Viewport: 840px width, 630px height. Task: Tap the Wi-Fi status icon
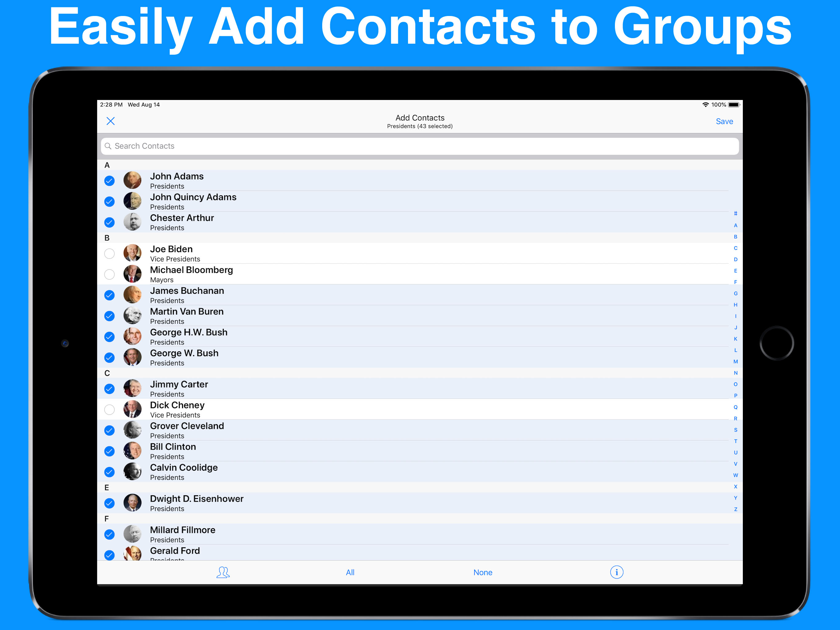(x=705, y=105)
